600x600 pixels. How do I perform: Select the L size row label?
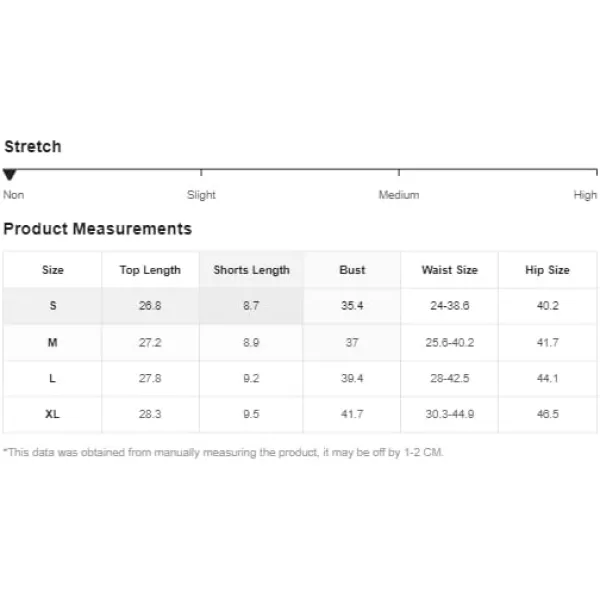coord(52,378)
